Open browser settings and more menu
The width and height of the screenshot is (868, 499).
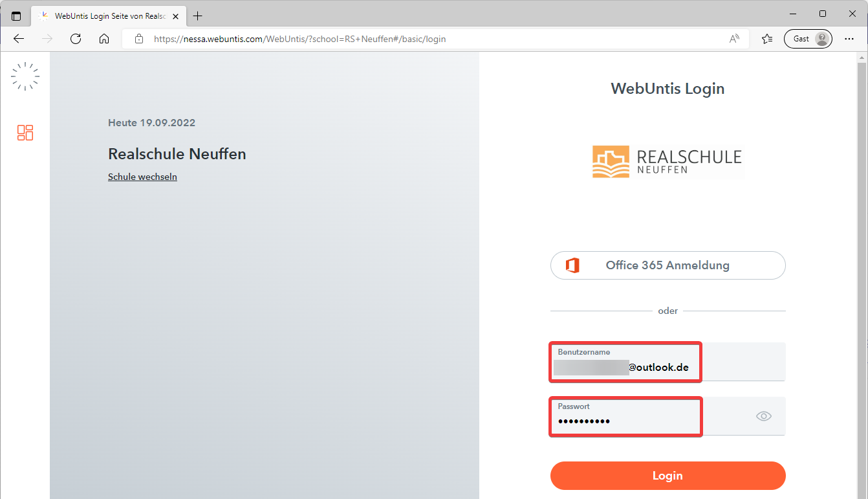(x=849, y=39)
